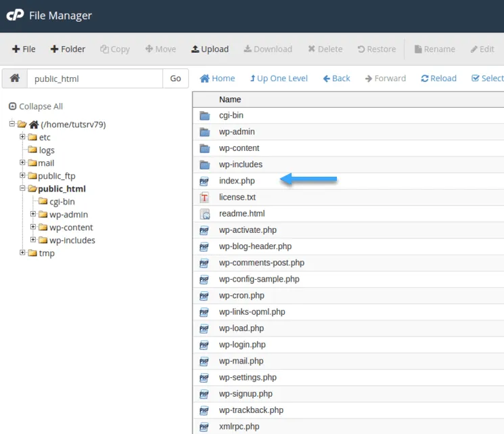Click the Delete toolbar button
504x434 pixels.
coord(325,49)
